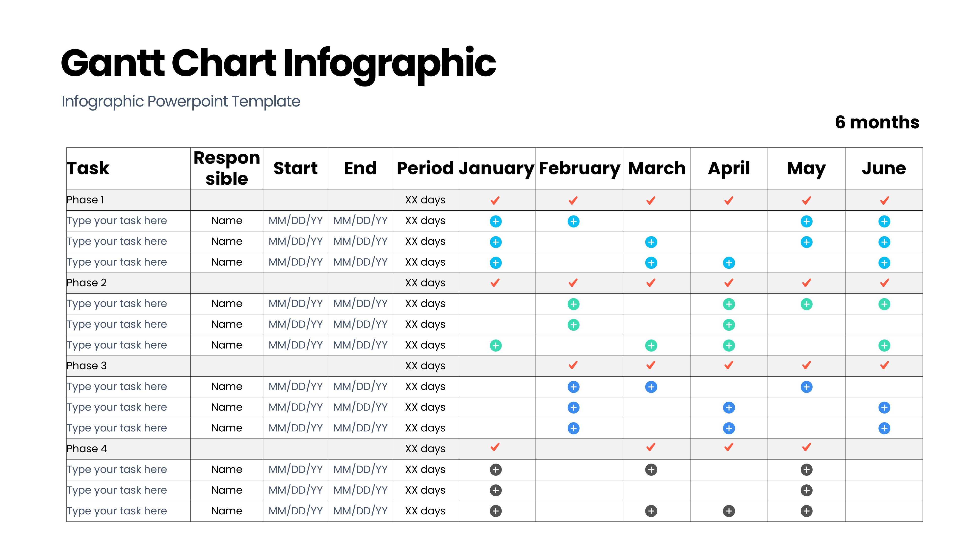Select the Phase 3 row label
Viewport: 980px width, 556px height.
coord(87,366)
